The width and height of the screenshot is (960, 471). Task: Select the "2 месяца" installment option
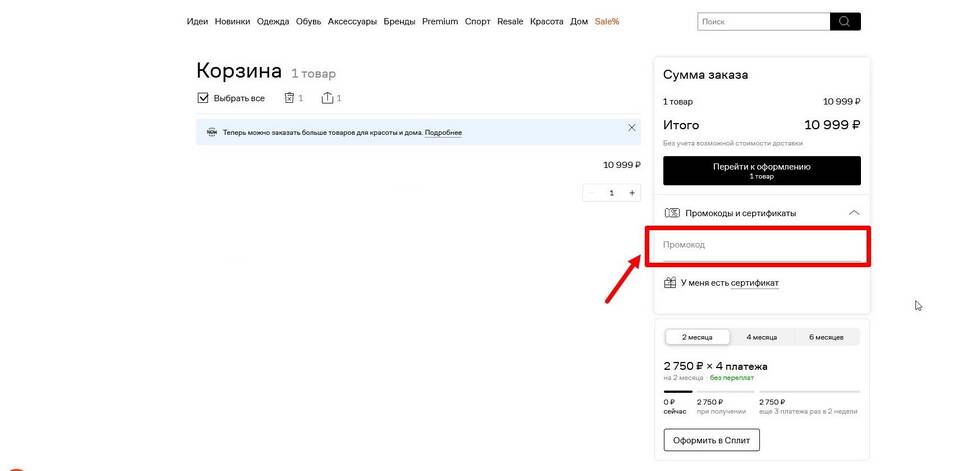tap(698, 337)
